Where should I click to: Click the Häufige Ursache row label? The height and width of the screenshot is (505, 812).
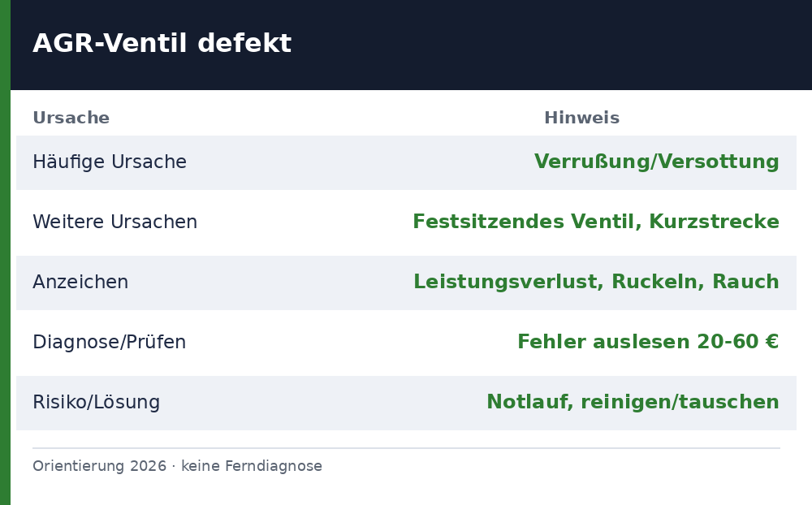coord(110,162)
